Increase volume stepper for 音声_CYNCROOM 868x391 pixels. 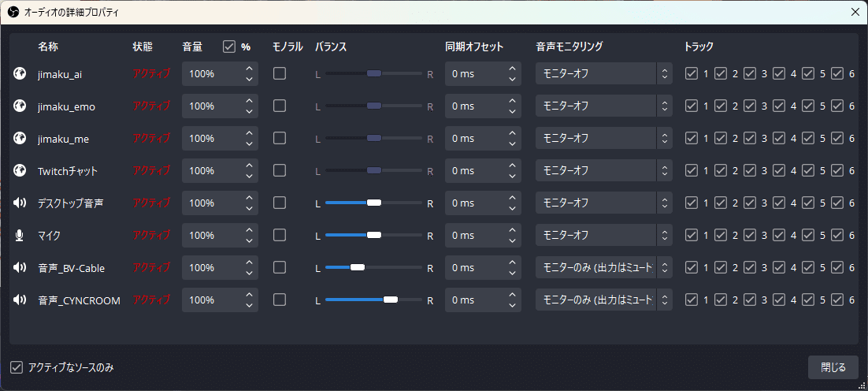click(249, 295)
